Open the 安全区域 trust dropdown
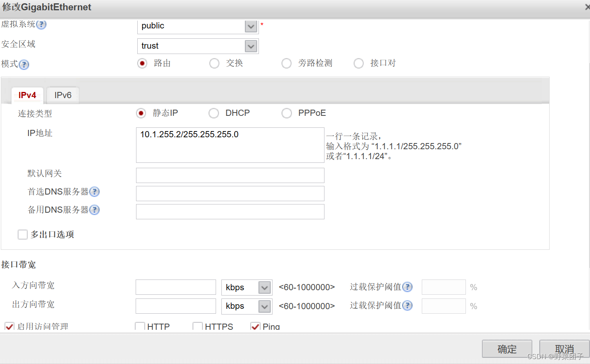Image resolution: width=590 pixels, height=364 pixels. click(251, 46)
